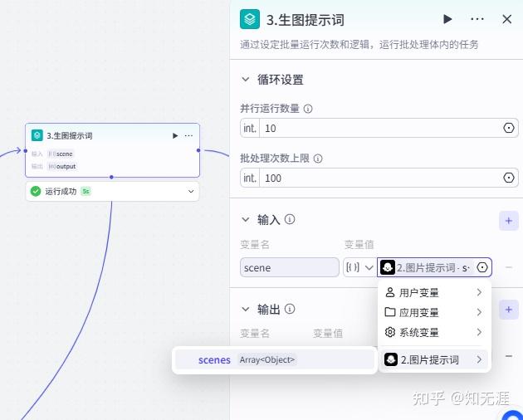Click the 5s run duration badge
Viewport: 523px width, 420px height.
(x=86, y=191)
